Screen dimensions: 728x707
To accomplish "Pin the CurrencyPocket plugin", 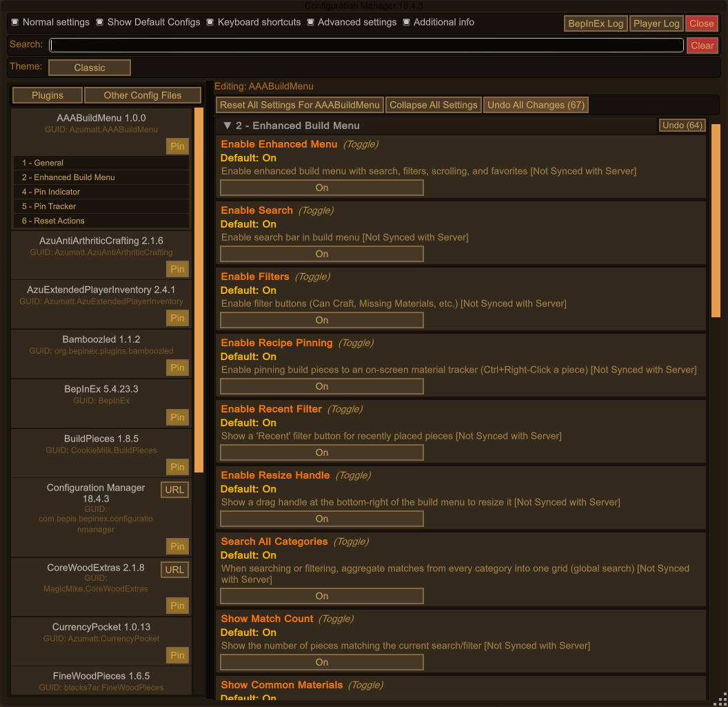I will [x=177, y=655].
